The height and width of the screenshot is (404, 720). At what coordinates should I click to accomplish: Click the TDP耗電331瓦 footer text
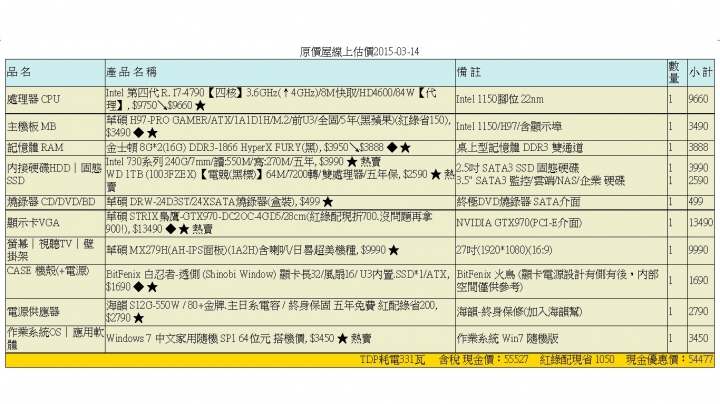coord(392,360)
